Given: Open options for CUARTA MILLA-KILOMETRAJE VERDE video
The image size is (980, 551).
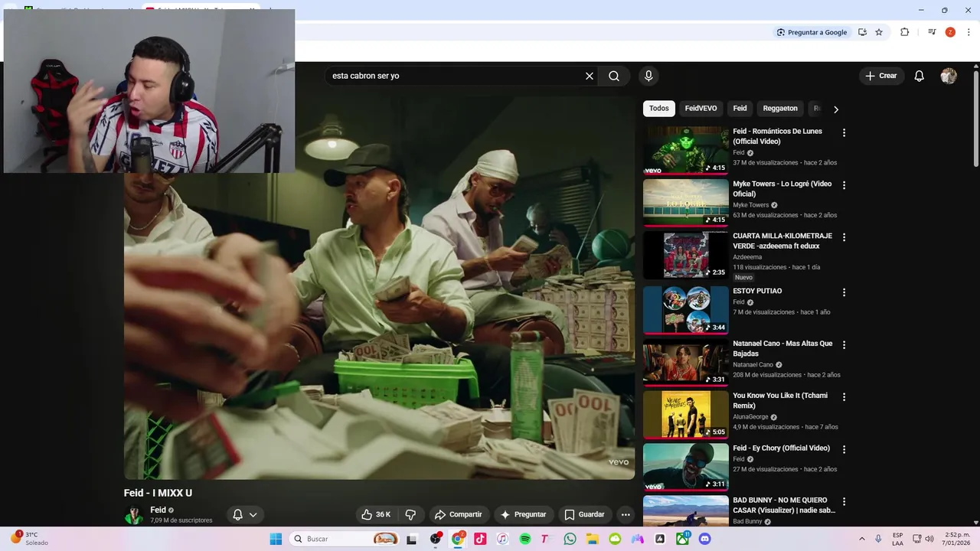Looking at the screenshot, I should click(844, 237).
